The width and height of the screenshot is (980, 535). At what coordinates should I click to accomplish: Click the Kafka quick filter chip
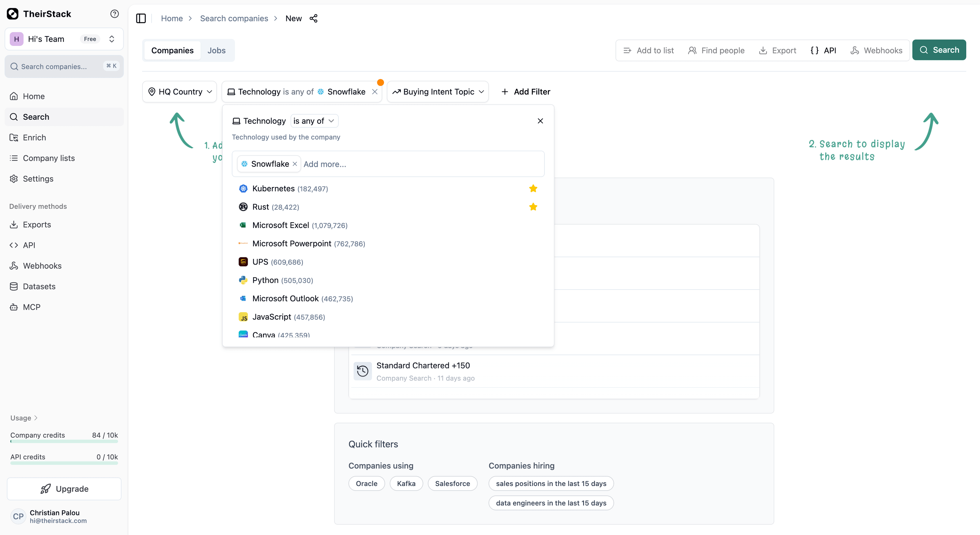406,483
